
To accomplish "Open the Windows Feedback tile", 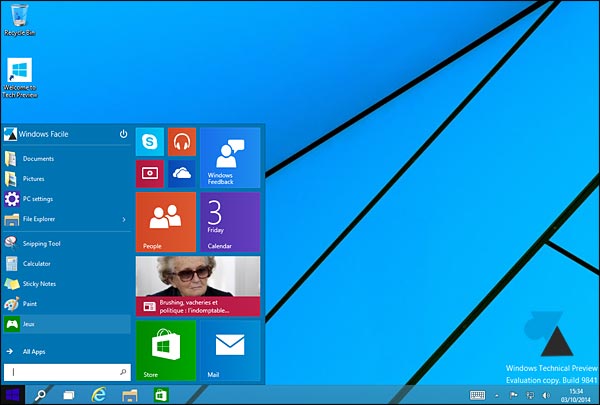I will coord(230,158).
